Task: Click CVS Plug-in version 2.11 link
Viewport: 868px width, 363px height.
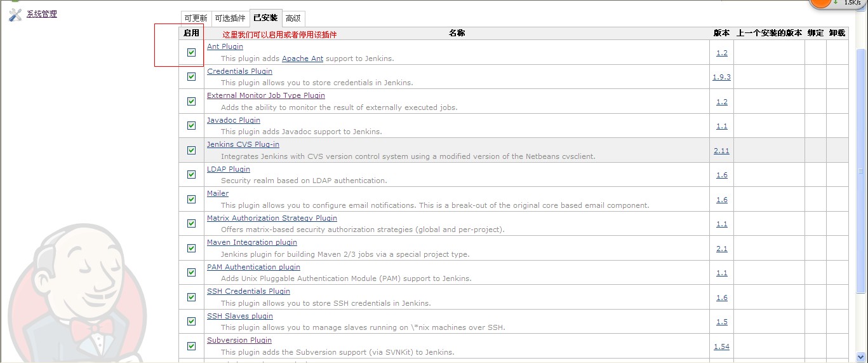Action: click(x=722, y=151)
